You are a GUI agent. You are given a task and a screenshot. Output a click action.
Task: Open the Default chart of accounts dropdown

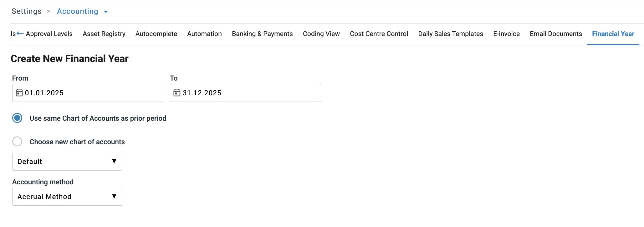click(x=67, y=162)
